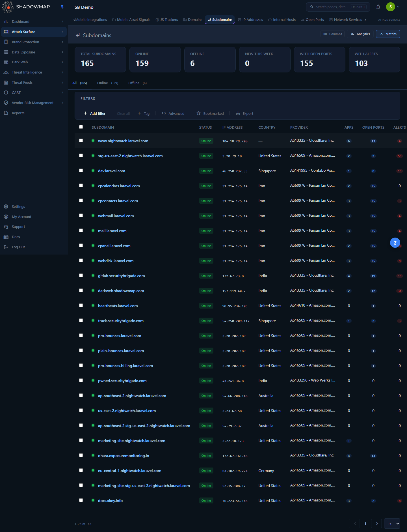Select the Offline (6) tab

pyautogui.click(x=137, y=83)
